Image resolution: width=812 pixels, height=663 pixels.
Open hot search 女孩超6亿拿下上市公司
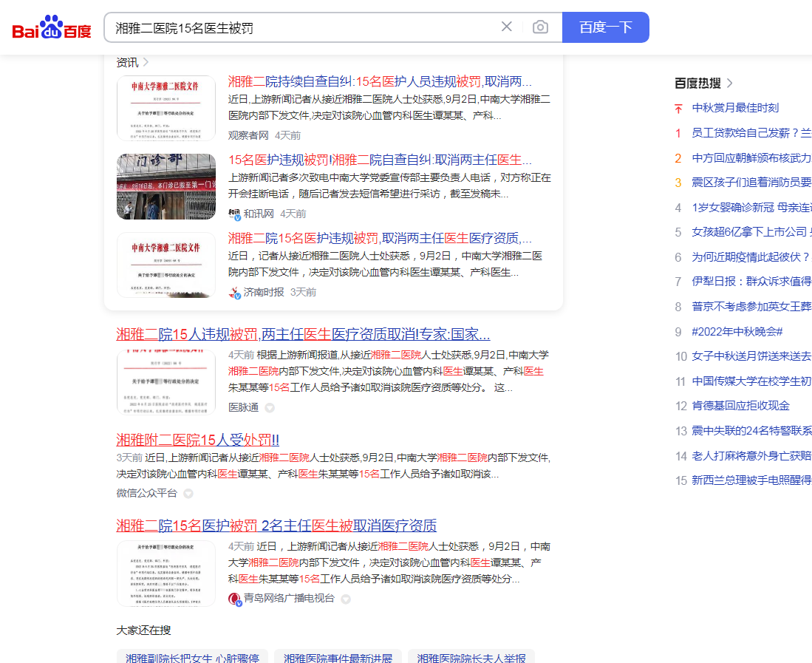pyautogui.click(x=751, y=232)
